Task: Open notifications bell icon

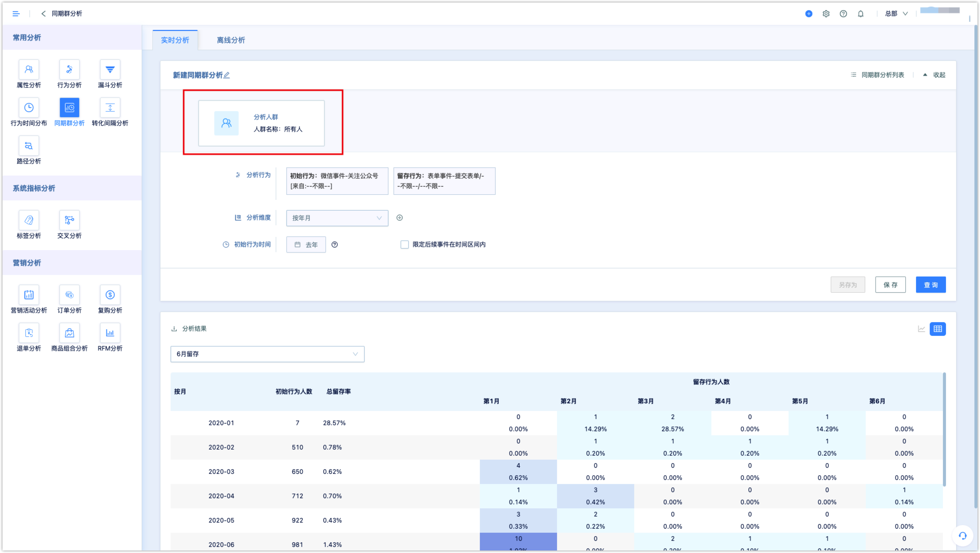Action: pyautogui.click(x=860, y=14)
